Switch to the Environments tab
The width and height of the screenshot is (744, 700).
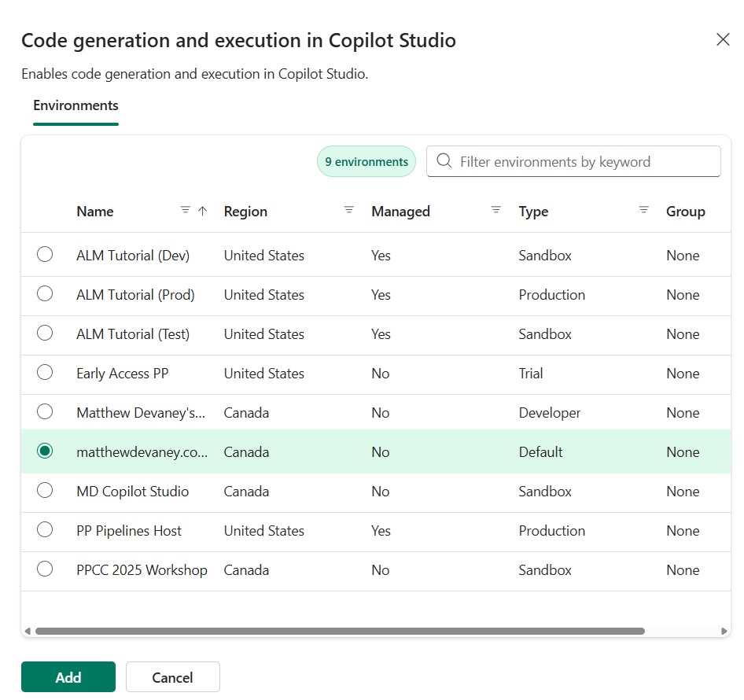pyautogui.click(x=76, y=105)
